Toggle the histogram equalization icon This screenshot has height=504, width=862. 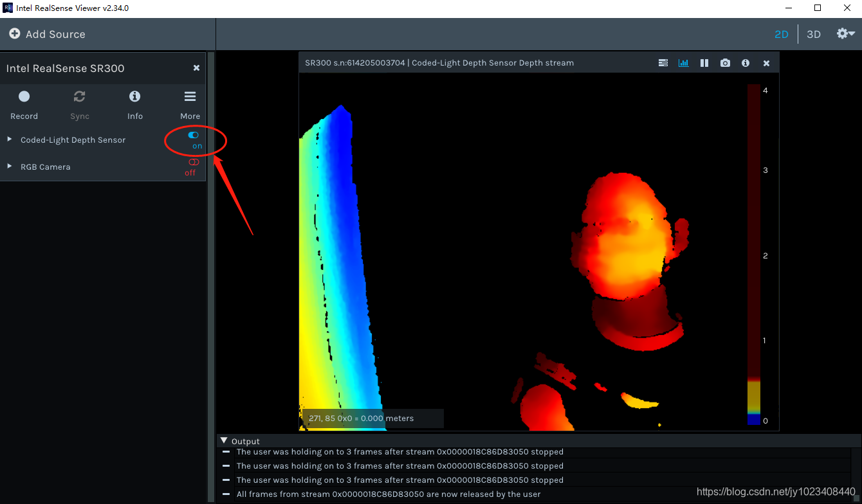pos(683,63)
